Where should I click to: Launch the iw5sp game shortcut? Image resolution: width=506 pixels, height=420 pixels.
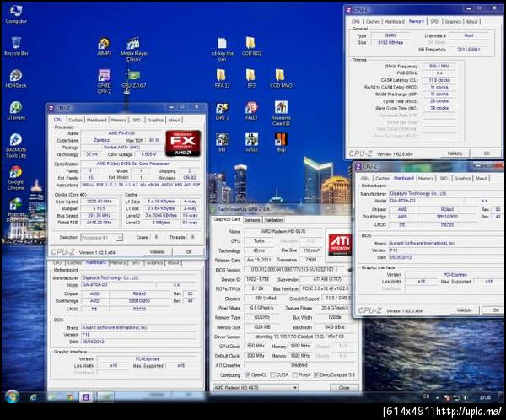point(251,143)
